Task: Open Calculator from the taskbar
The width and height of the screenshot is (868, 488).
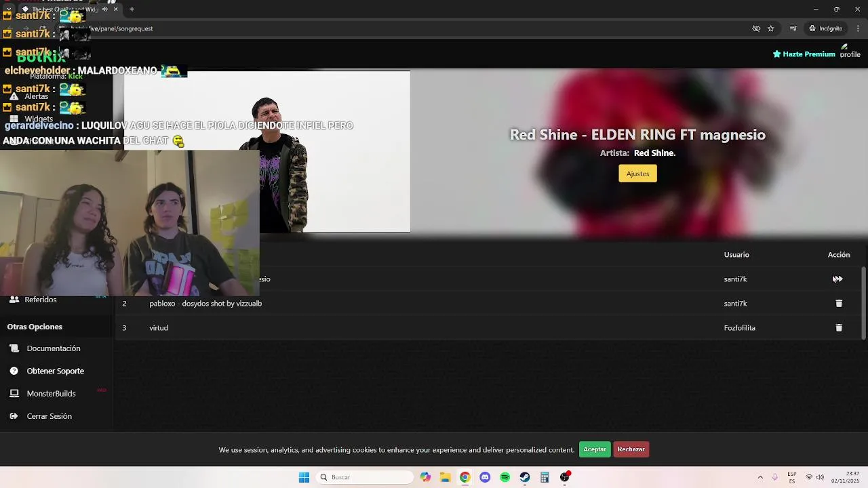Action: pyautogui.click(x=545, y=477)
